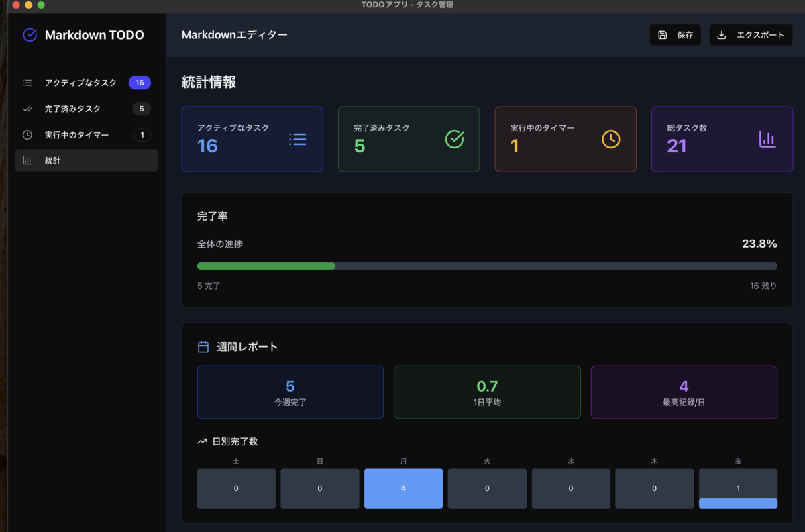Image resolution: width=805 pixels, height=532 pixels.
Task: Click the 日別完了数 label text
Action: tap(235, 442)
